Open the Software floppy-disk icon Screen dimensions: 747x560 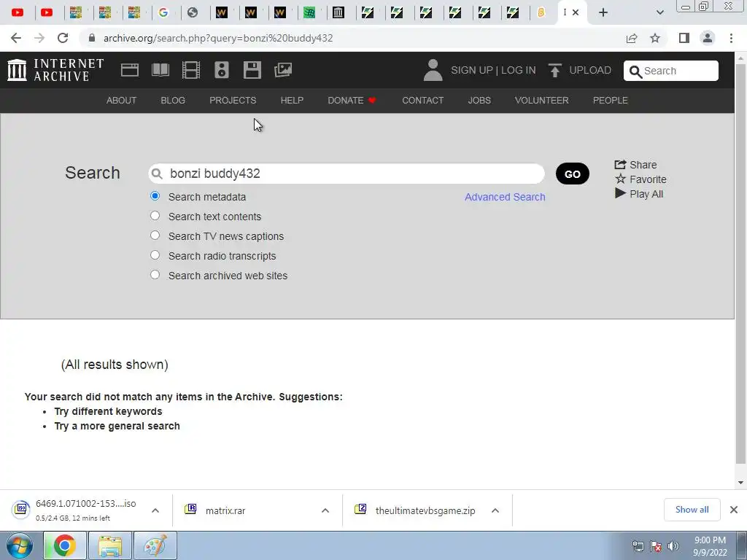pyautogui.click(x=252, y=70)
